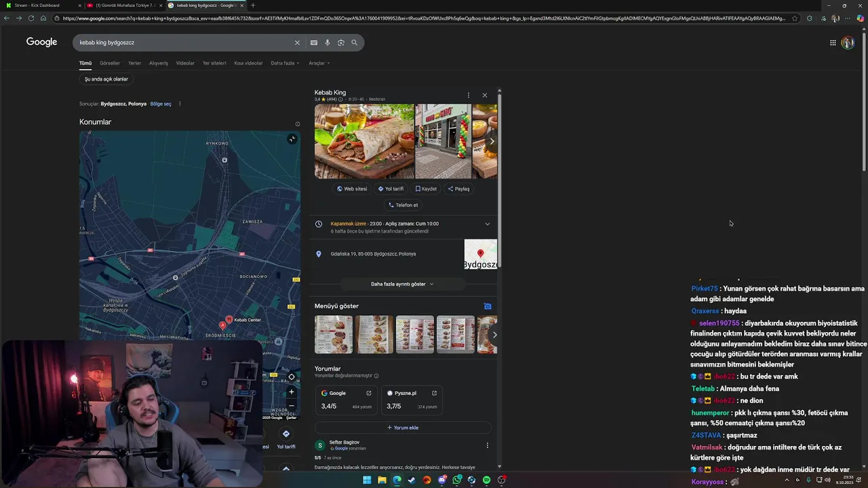The height and width of the screenshot is (488, 868).
Task: Open browser home page
Action: click(x=43, y=18)
